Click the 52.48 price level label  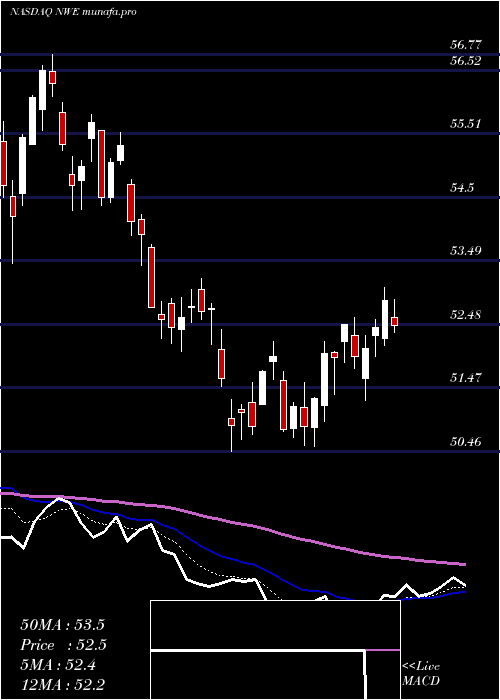tap(466, 315)
